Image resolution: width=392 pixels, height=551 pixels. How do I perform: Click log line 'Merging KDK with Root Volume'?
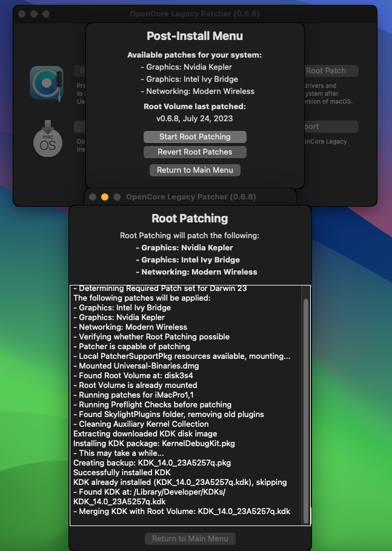[x=182, y=511]
